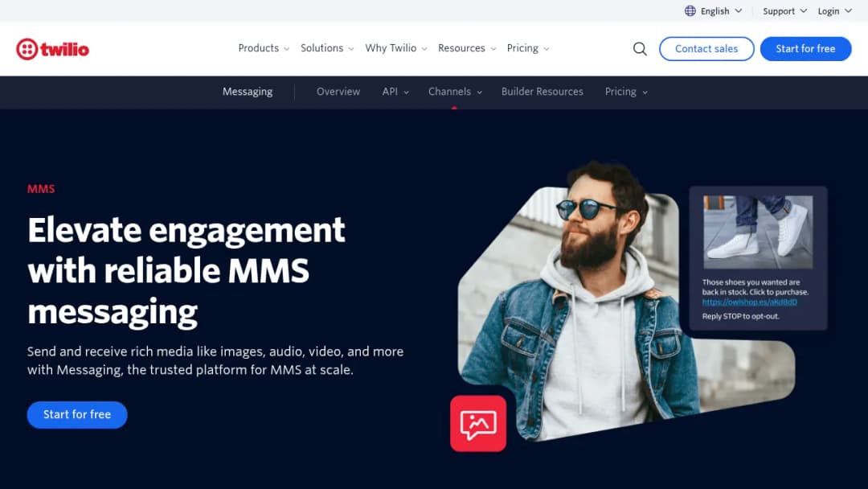Click hero Start for free button
Screen dimensions: 868x489
(x=77, y=415)
